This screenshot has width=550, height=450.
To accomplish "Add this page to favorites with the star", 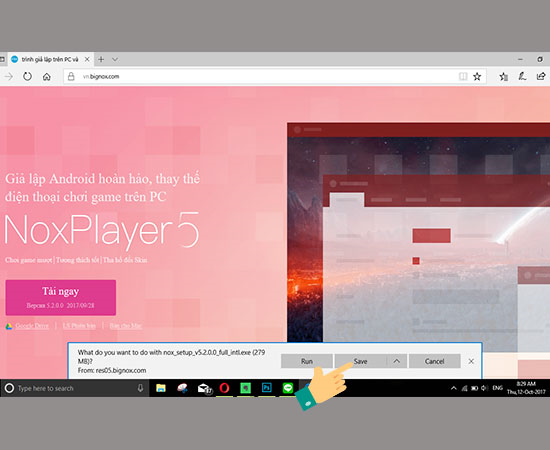I will (x=477, y=76).
